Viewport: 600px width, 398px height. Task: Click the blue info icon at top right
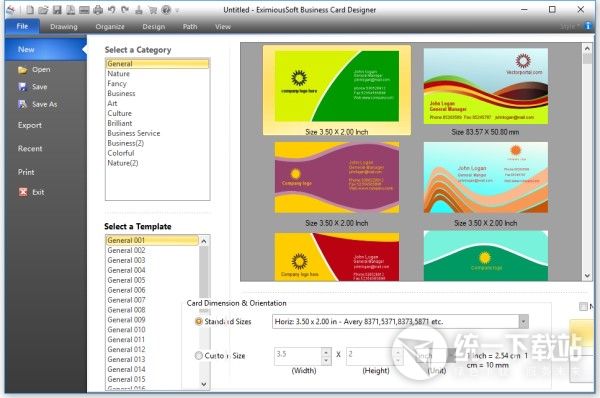588,26
